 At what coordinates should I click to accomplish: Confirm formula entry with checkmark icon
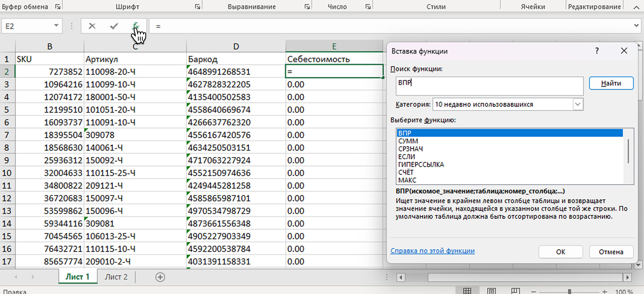[x=114, y=26]
